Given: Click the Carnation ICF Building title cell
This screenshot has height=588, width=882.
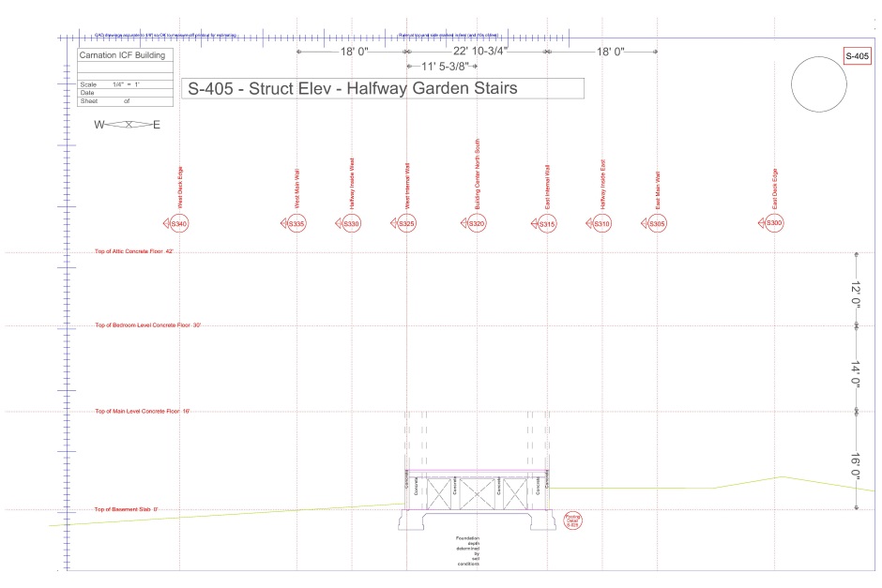Looking at the screenshot, I should click(125, 55).
